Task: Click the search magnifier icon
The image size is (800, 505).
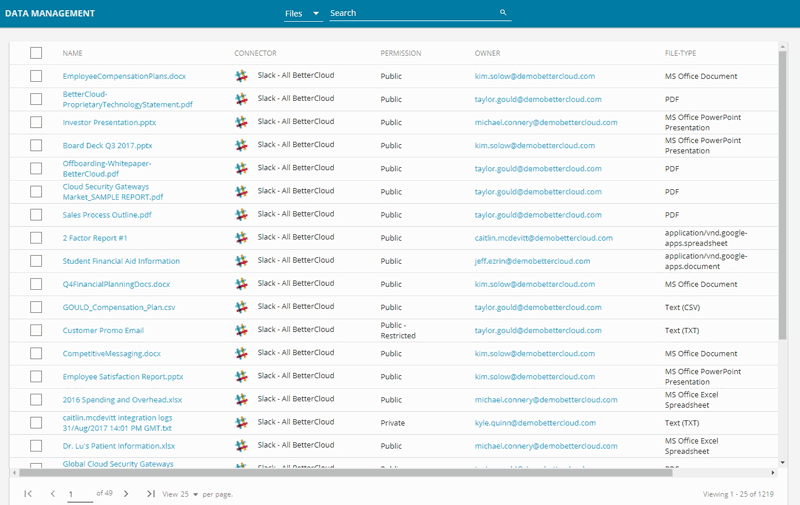Action: tap(503, 13)
